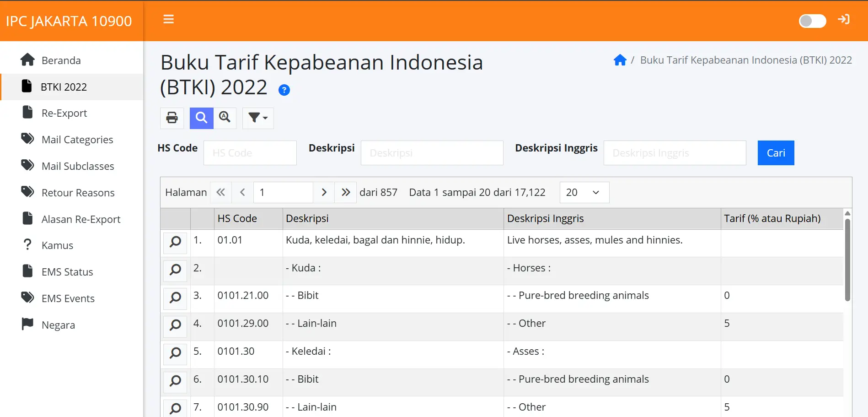Click the Deskripsi Inggris column header
The image size is (868, 417).
612,219
